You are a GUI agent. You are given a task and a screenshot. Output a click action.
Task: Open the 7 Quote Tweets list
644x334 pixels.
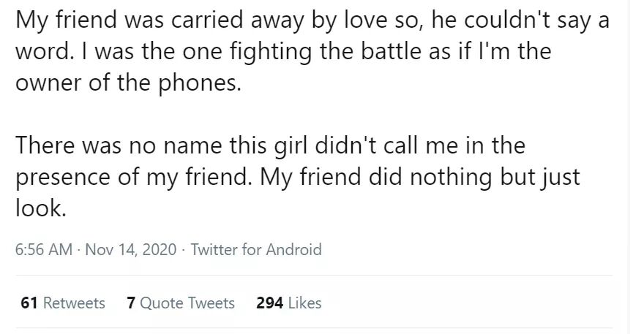181,303
